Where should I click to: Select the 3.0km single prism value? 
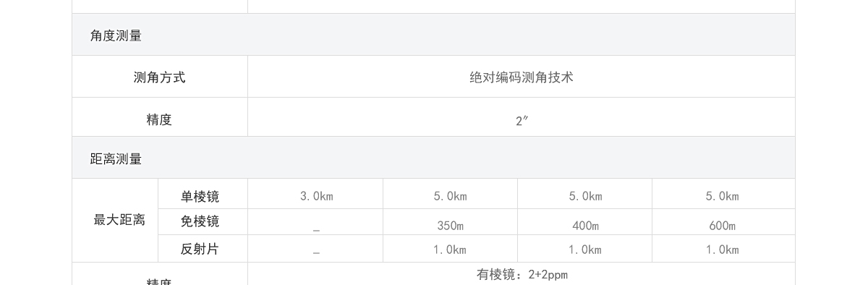(316, 196)
